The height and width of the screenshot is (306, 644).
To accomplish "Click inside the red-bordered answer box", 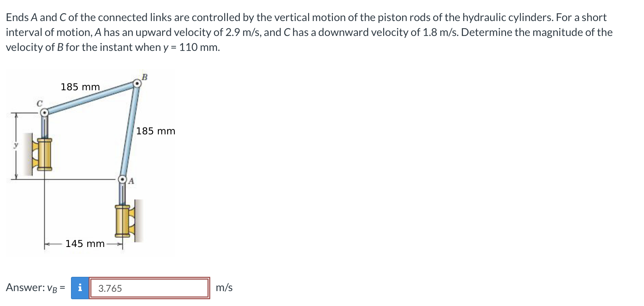I will coord(149,288).
